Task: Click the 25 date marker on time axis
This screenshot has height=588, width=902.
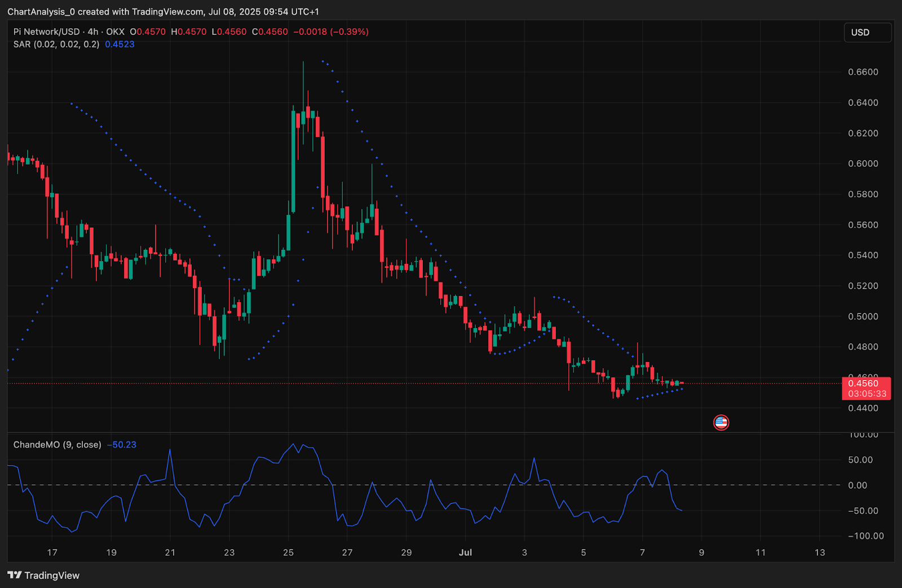Action: (x=288, y=552)
